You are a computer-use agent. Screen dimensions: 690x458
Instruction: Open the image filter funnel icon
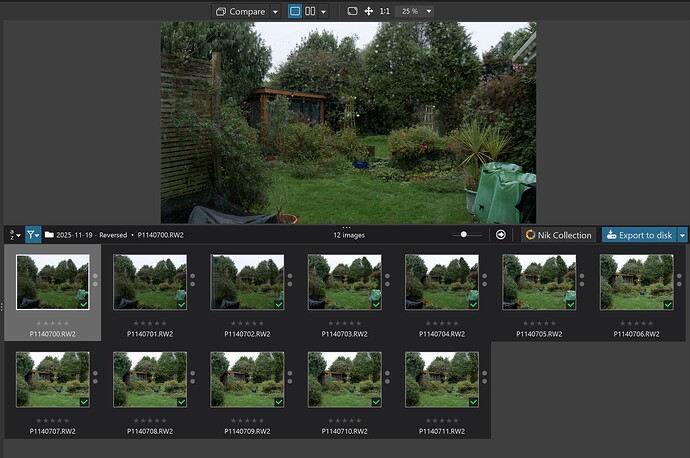pos(33,235)
